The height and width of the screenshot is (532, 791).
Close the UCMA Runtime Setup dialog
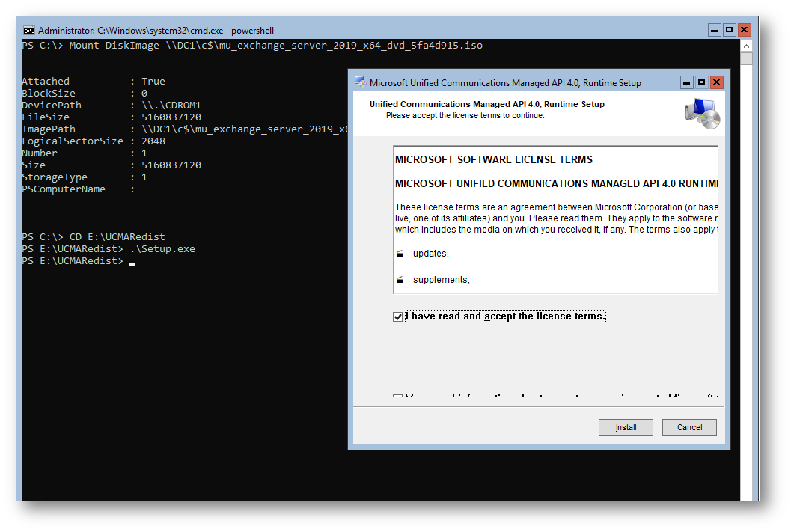tap(716, 82)
